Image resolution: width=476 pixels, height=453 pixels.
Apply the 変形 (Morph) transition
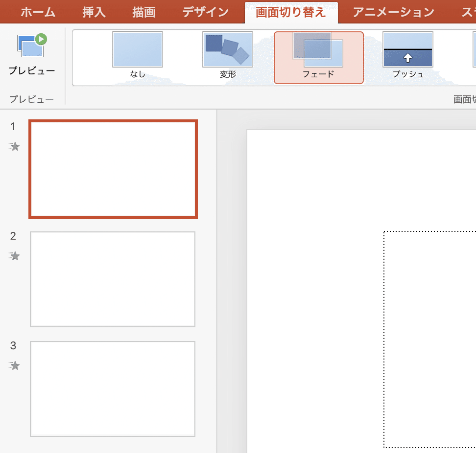click(228, 54)
